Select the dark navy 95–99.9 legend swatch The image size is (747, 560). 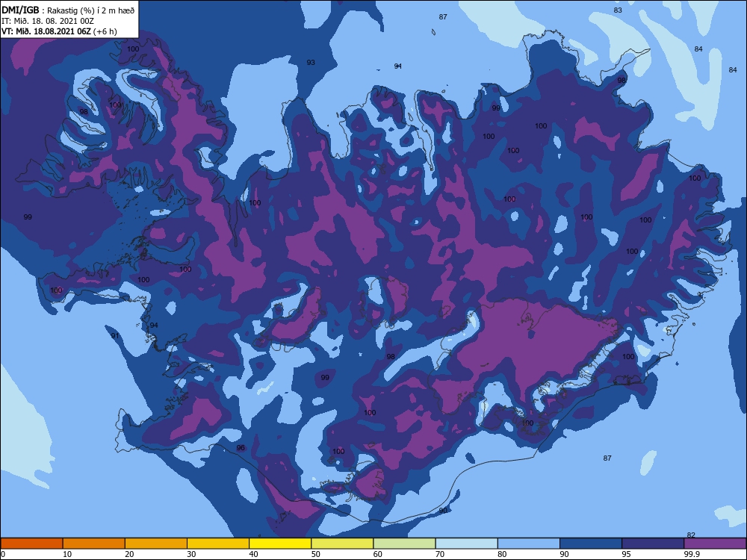tap(653, 544)
